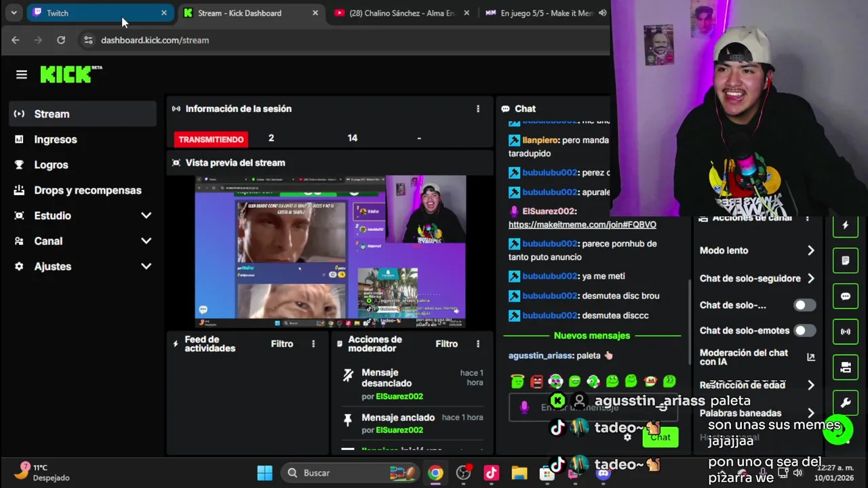Open Logros in the sidebar
Viewport: 868px width, 488px height.
(x=83, y=165)
